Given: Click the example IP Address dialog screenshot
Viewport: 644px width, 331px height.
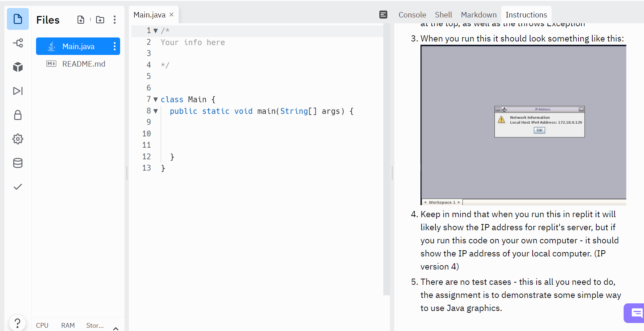Looking at the screenshot, I should click(523, 125).
